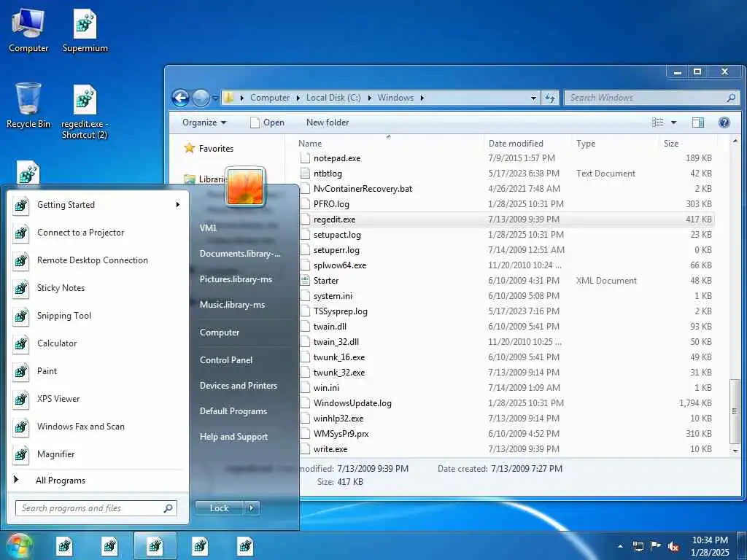Image resolution: width=747 pixels, height=560 pixels.
Task: Click the scrollbar down arrow in file list
Action: click(x=735, y=450)
